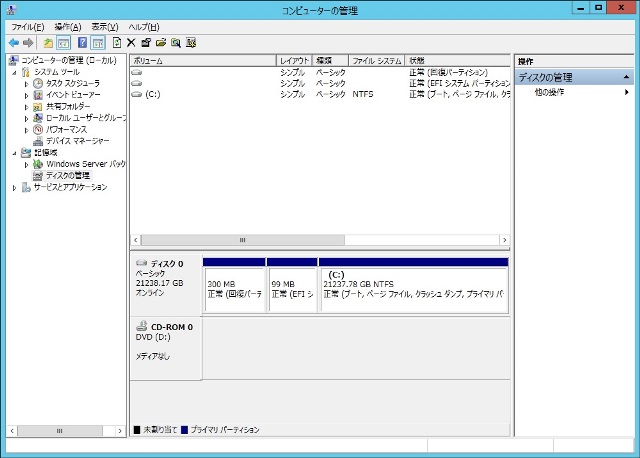Collapse the ディスクの管理 actions section

[626, 77]
